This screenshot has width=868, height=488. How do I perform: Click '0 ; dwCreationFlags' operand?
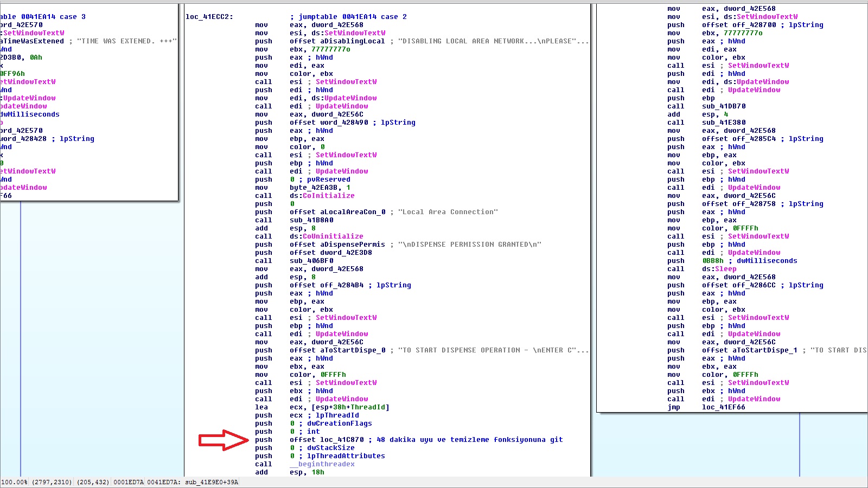[331, 423]
